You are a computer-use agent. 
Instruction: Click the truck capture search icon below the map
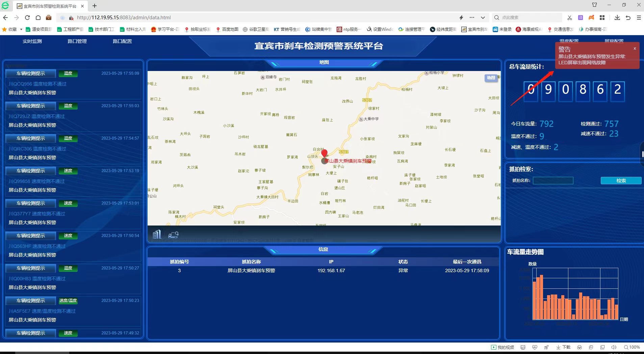coord(173,234)
